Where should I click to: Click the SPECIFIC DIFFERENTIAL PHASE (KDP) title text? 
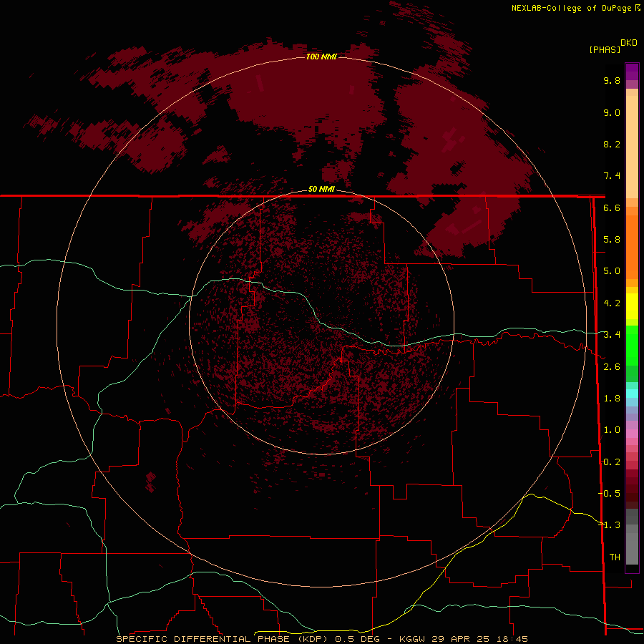[222, 639]
